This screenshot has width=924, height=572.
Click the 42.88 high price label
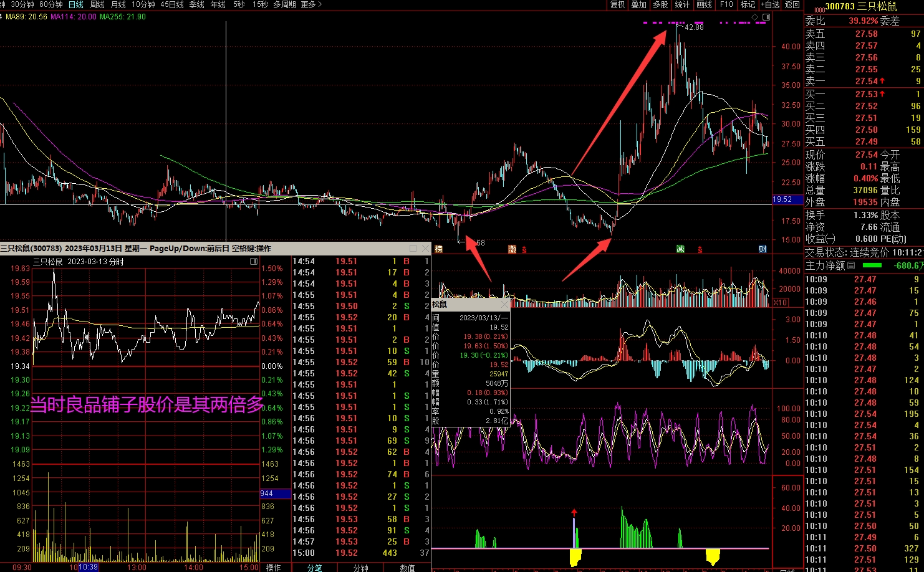tap(694, 27)
